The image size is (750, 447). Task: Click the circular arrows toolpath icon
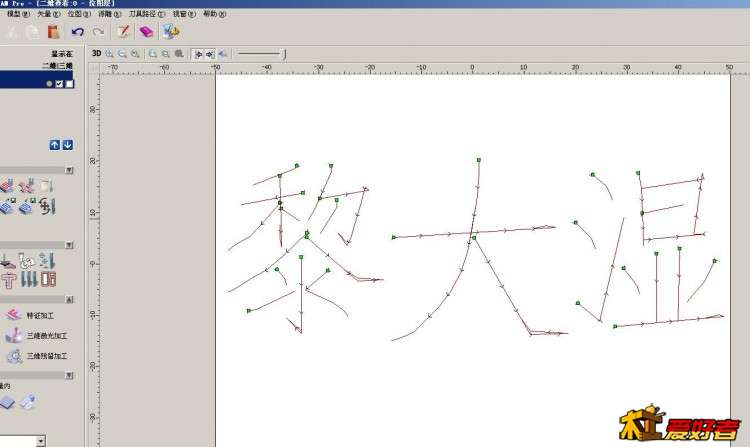(47, 206)
